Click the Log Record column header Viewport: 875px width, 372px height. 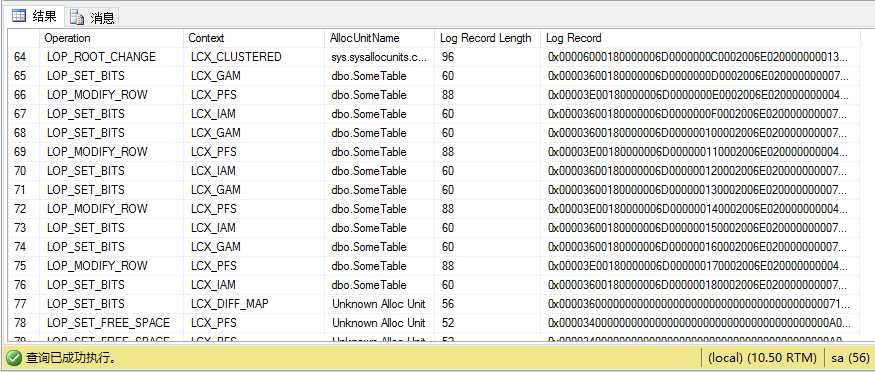(574, 38)
